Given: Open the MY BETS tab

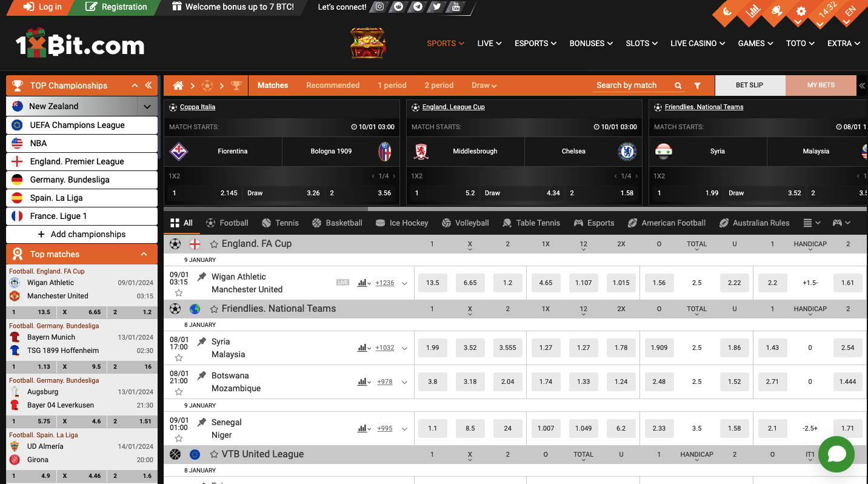Looking at the screenshot, I should pos(821,86).
